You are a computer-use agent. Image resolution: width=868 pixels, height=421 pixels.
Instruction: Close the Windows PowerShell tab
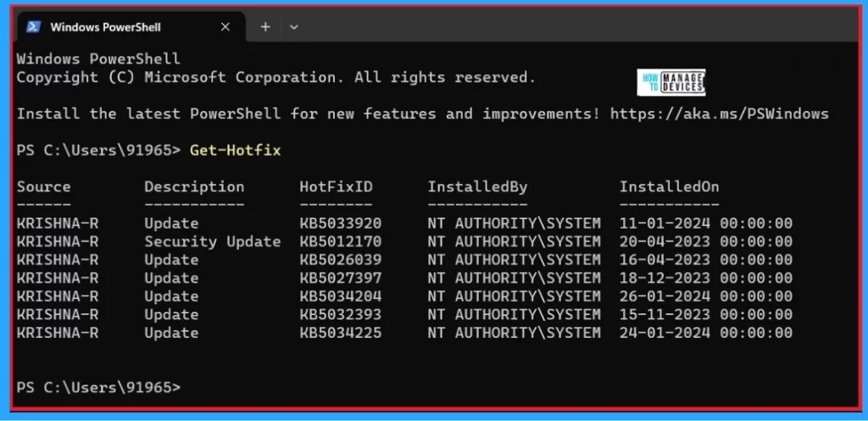pos(225,26)
